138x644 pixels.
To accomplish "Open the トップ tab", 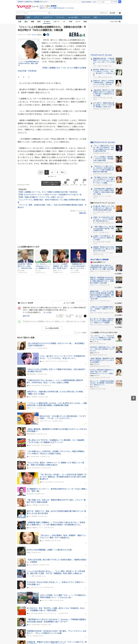I will 20,17.
